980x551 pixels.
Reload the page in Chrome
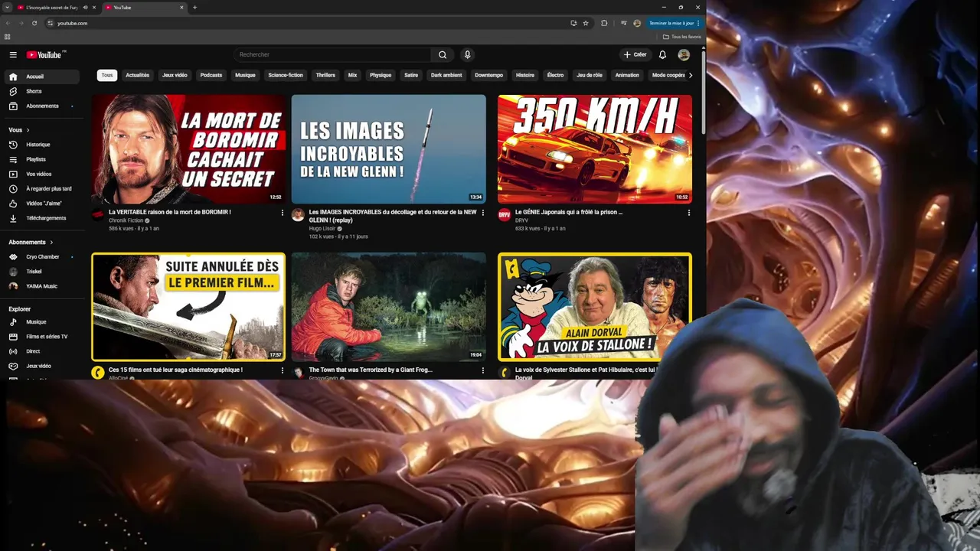point(34,23)
